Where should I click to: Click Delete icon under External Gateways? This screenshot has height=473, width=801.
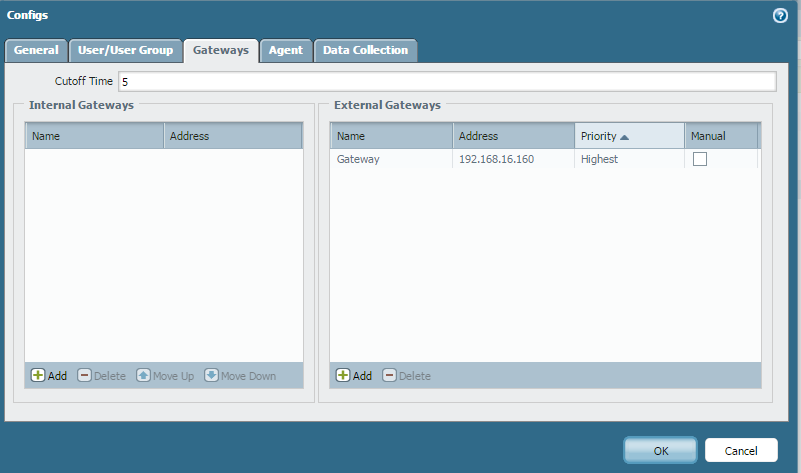coord(390,376)
